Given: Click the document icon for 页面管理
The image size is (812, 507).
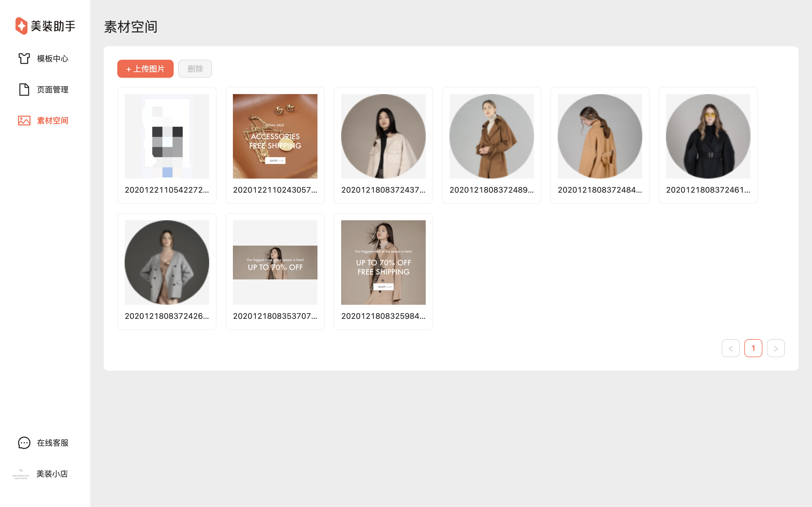Looking at the screenshot, I should 24,90.
